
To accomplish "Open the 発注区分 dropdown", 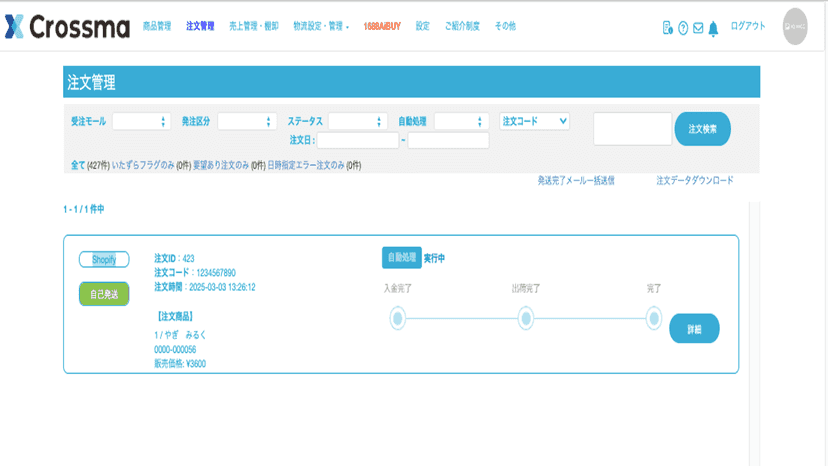I will point(247,122).
